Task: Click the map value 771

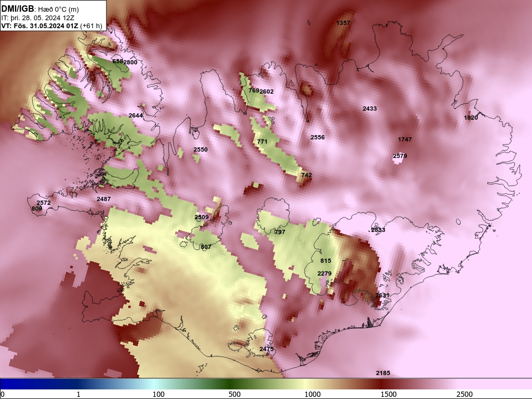Action: click(x=262, y=142)
